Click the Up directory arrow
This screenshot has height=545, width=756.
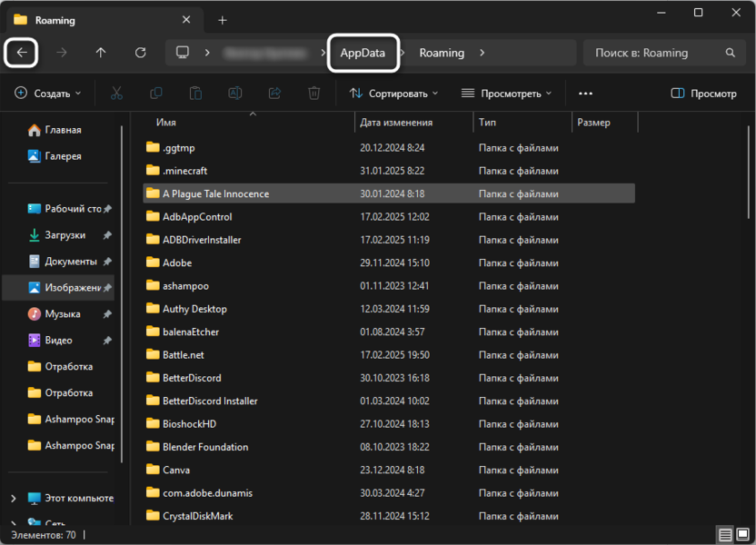(x=101, y=53)
